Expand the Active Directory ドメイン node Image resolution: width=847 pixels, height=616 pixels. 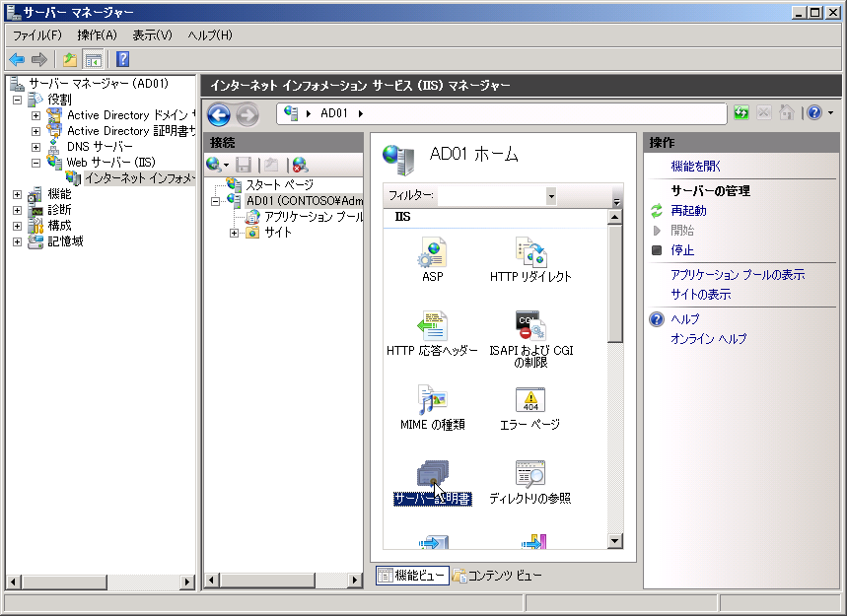(35, 115)
